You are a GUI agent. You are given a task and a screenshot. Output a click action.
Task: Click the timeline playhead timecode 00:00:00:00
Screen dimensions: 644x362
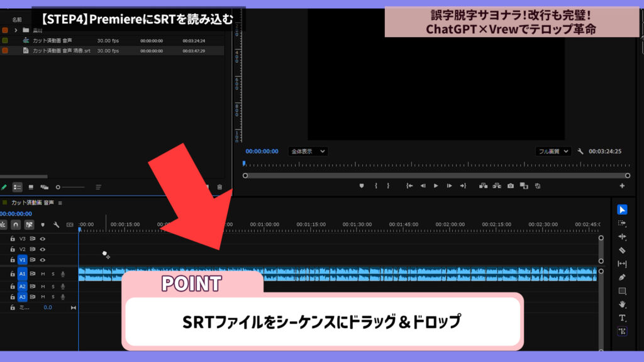pyautogui.click(x=16, y=214)
